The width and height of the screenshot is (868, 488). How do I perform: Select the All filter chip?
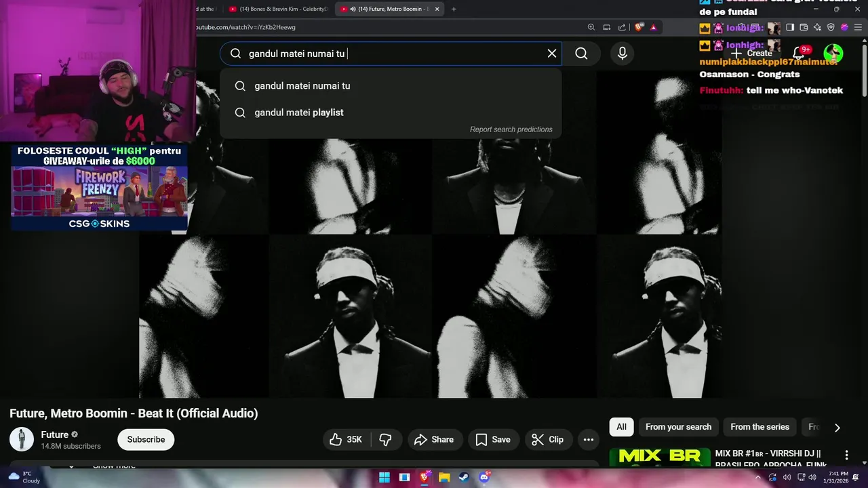click(x=621, y=427)
